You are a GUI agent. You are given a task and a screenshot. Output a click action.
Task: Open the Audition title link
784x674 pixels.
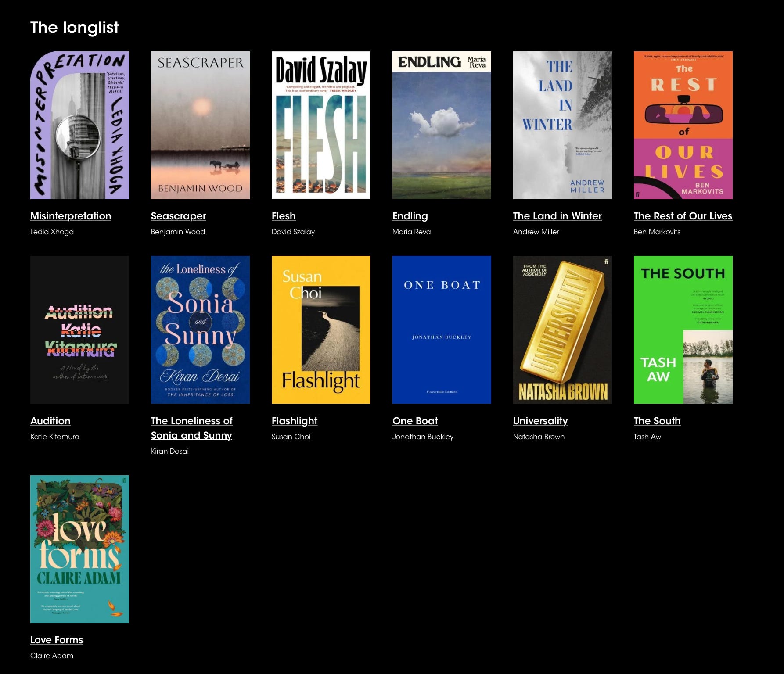[50, 421]
